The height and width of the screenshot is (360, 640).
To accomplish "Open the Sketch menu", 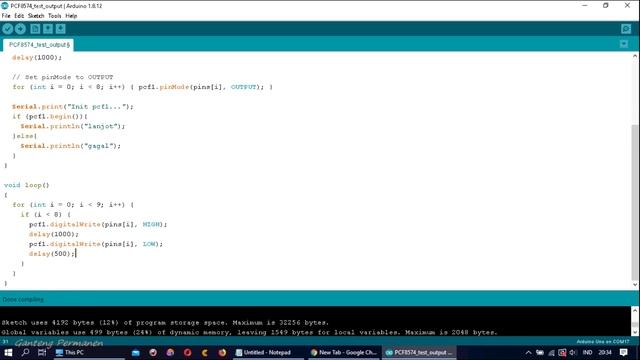I will [36, 16].
